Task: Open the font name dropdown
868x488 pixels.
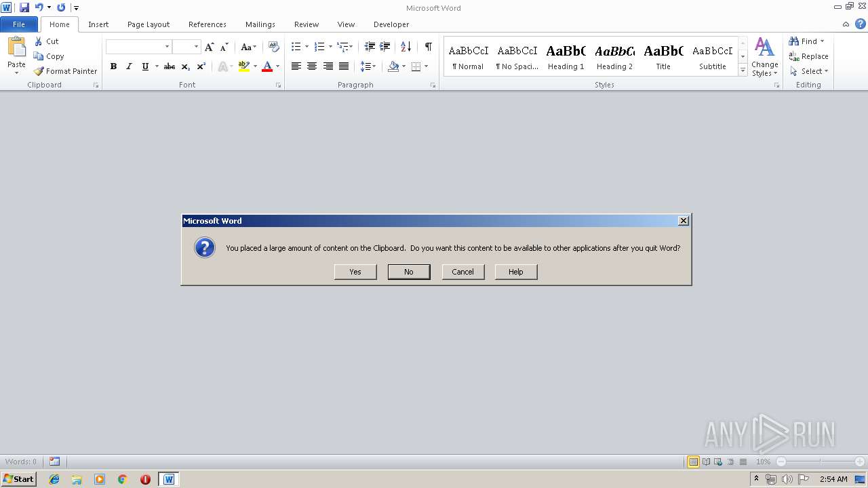Action: tap(167, 47)
